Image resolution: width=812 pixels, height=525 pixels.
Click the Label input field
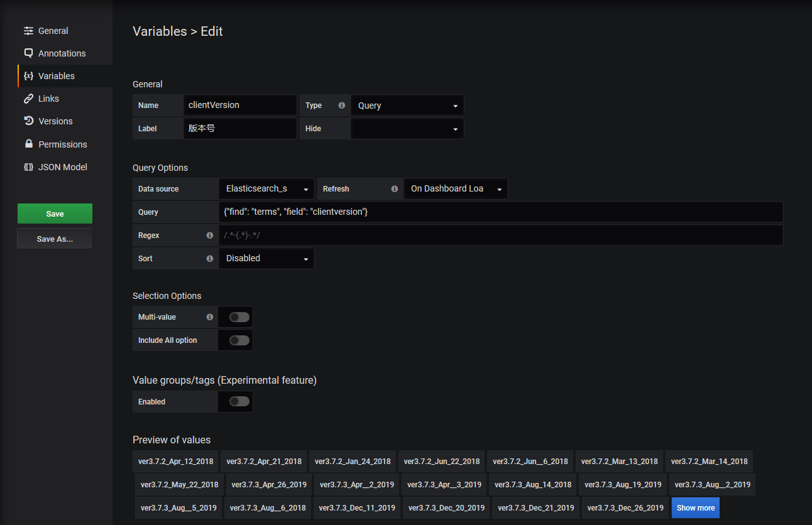pyautogui.click(x=239, y=128)
